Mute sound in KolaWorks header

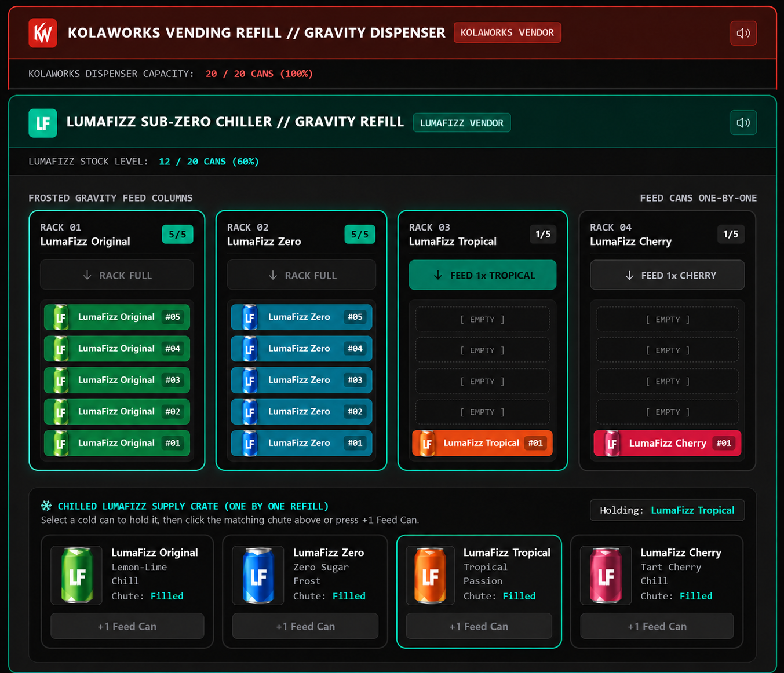click(x=743, y=33)
